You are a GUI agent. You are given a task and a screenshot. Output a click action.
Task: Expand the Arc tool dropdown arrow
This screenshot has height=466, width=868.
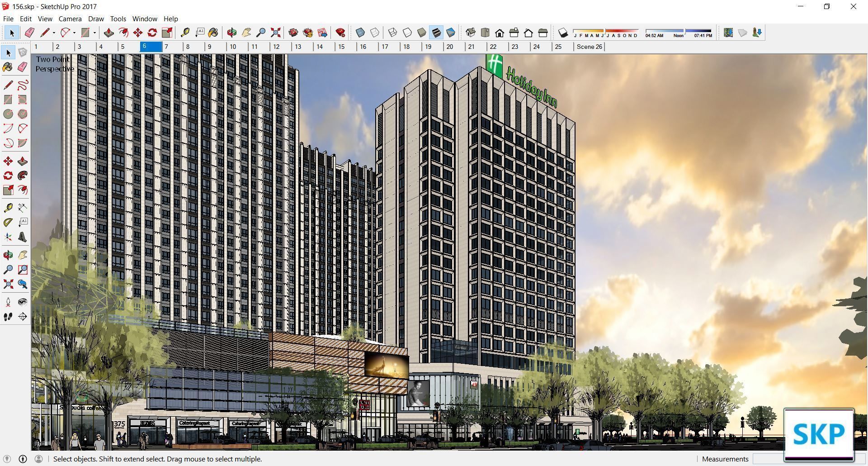click(x=74, y=33)
